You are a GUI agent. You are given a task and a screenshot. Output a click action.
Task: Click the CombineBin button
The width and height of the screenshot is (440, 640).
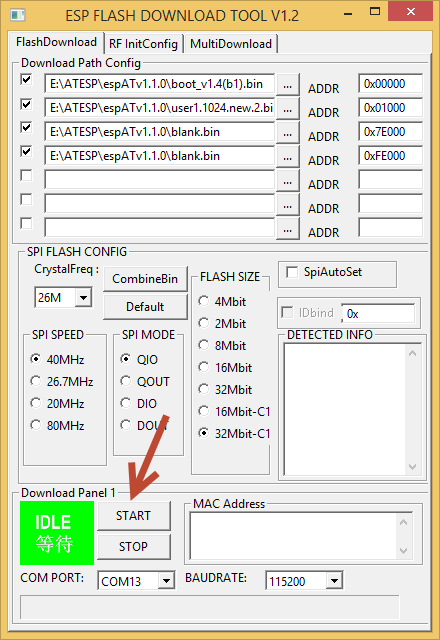[x=145, y=279]
